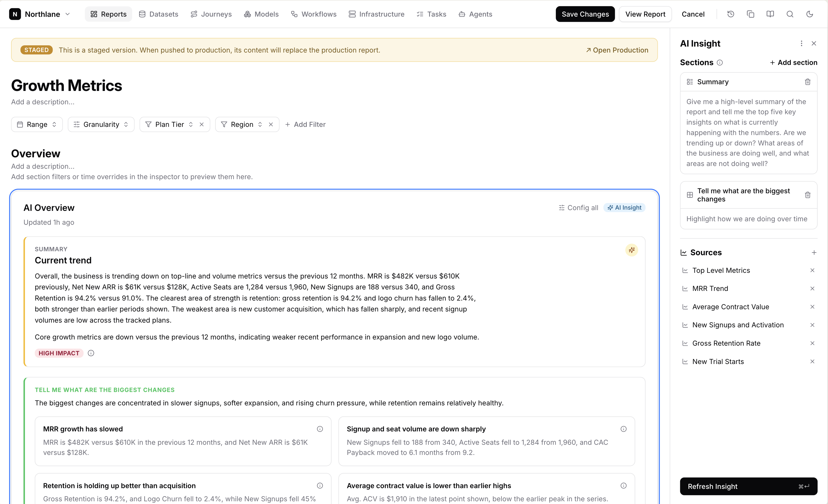This screenshot has height=504, width=828.
Task: Click the duplicate copy icon in header
Action: tap(750, 14)
